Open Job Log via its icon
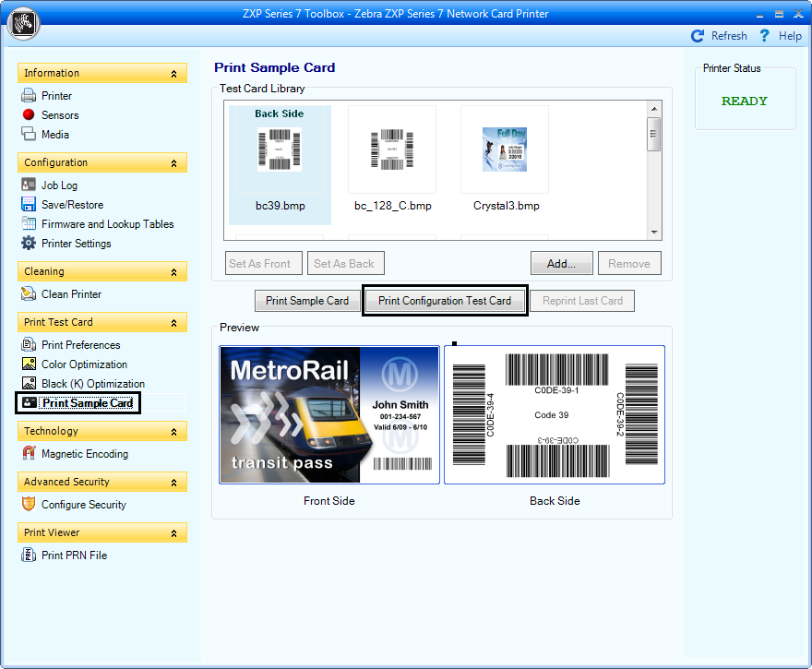 [x=29, y=185]
